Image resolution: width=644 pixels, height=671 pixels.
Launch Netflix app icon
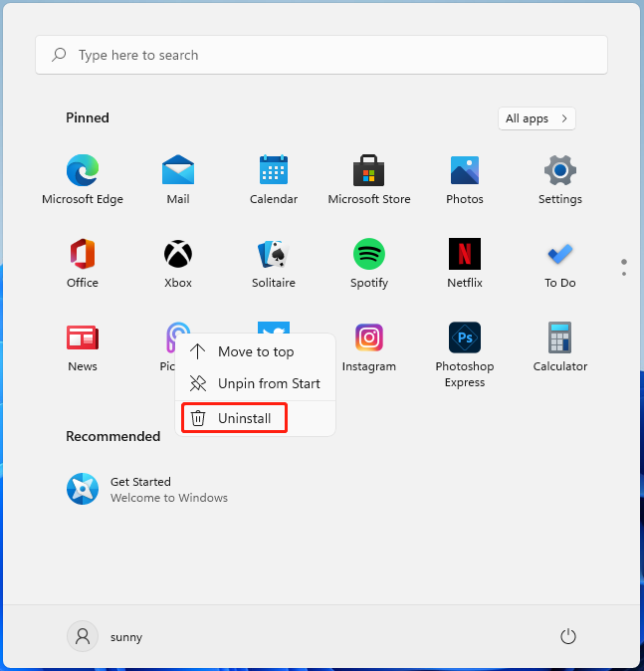tap(465, 254)
